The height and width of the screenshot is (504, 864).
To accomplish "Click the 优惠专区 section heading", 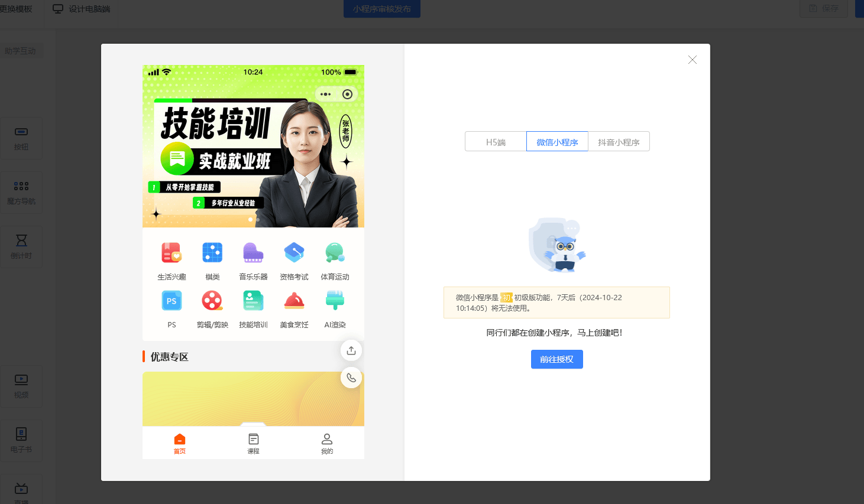I will click(x=169, y=357).
